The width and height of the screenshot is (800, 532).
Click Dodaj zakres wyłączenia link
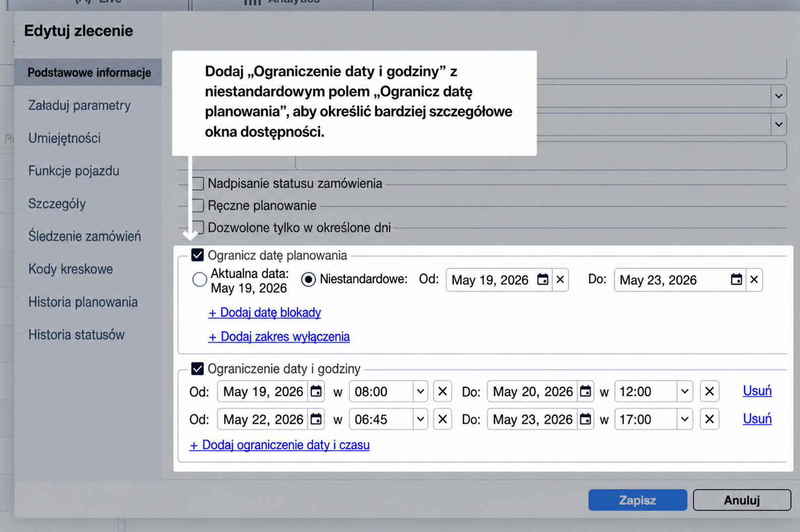(279, 337)
